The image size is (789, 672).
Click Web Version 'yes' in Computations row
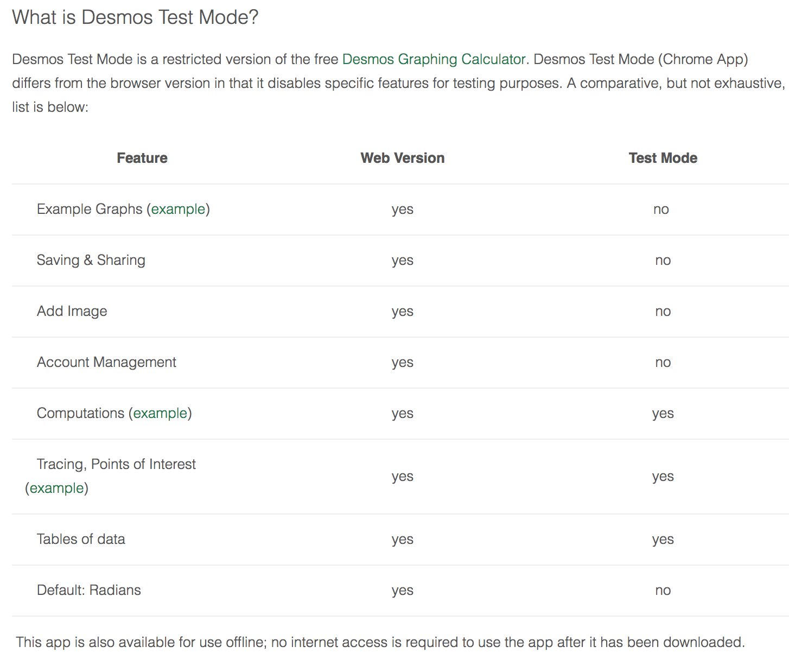[x=403, y=414]
